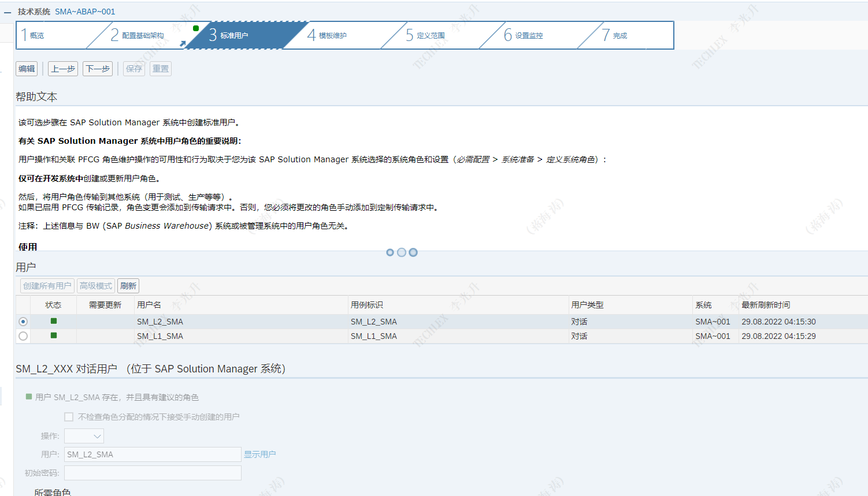Toggle 不检查角色分配的情况下接受手动创建的用户 checkbox
This screenshot has height=496, width=868.
click(69, 417)
